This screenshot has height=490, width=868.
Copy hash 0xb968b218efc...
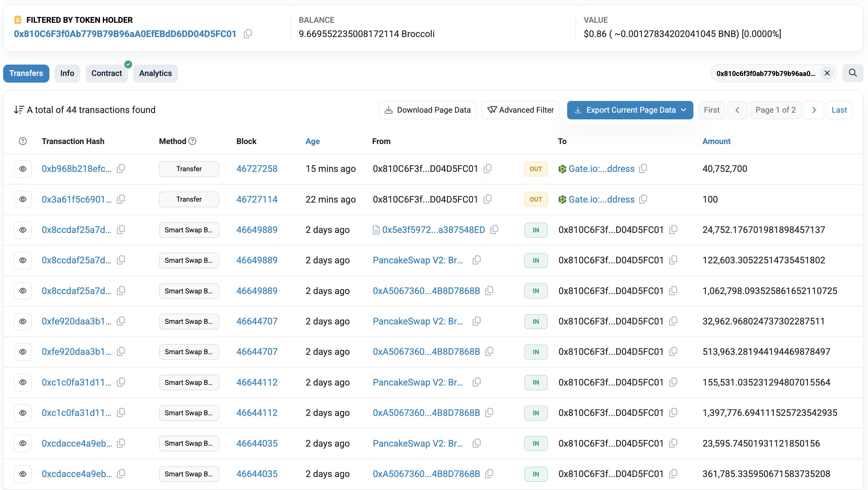121,168
